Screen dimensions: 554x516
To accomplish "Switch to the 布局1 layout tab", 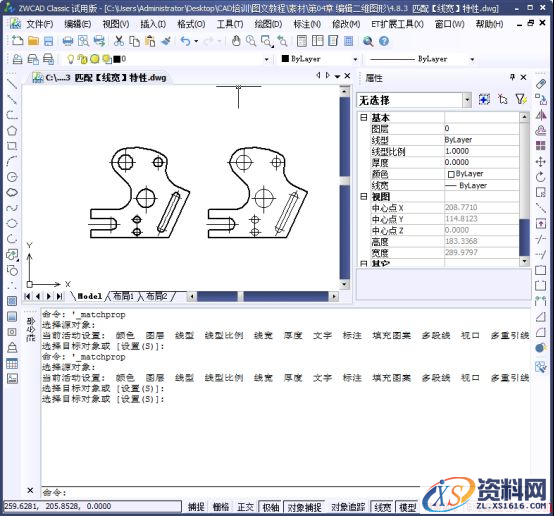I will point(123,296).
